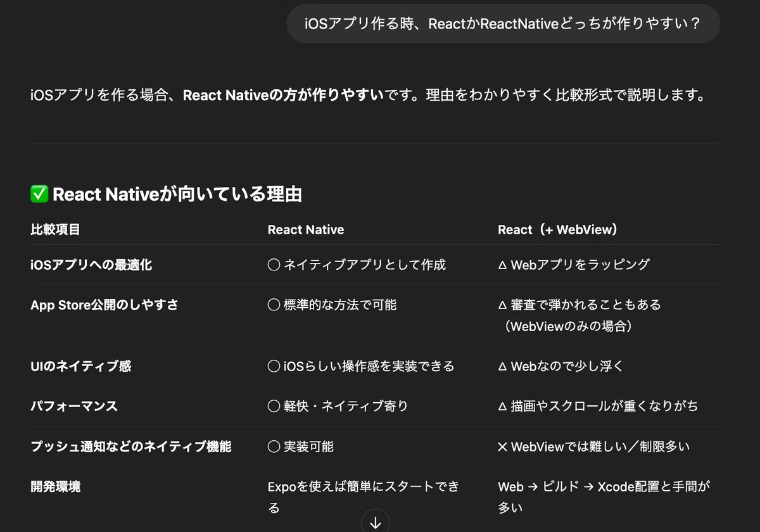Select the user message bubble about ReactかReactNative
760x532 pixels.
(x=503, y=23)
